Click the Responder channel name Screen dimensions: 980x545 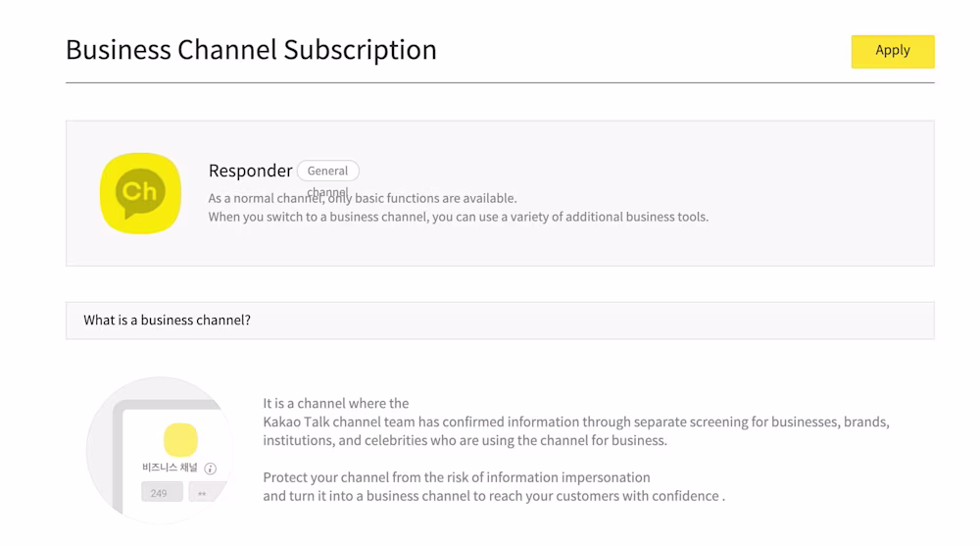click(250, 171)
